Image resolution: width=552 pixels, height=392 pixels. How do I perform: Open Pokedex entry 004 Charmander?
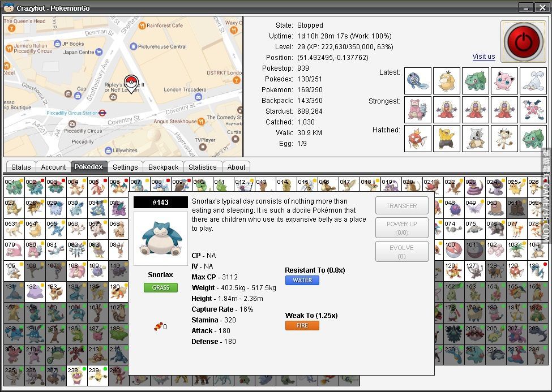pyautogui.click(x=76, y=187)
